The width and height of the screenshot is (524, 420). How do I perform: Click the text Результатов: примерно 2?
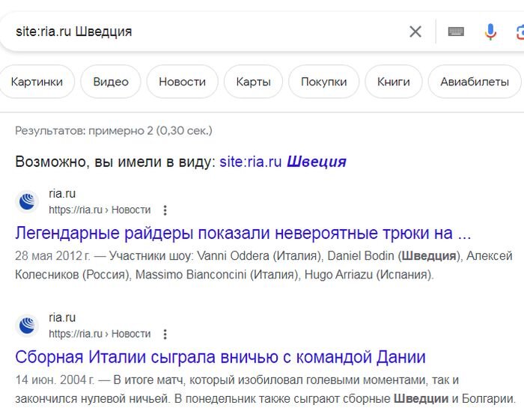[84, 131]
